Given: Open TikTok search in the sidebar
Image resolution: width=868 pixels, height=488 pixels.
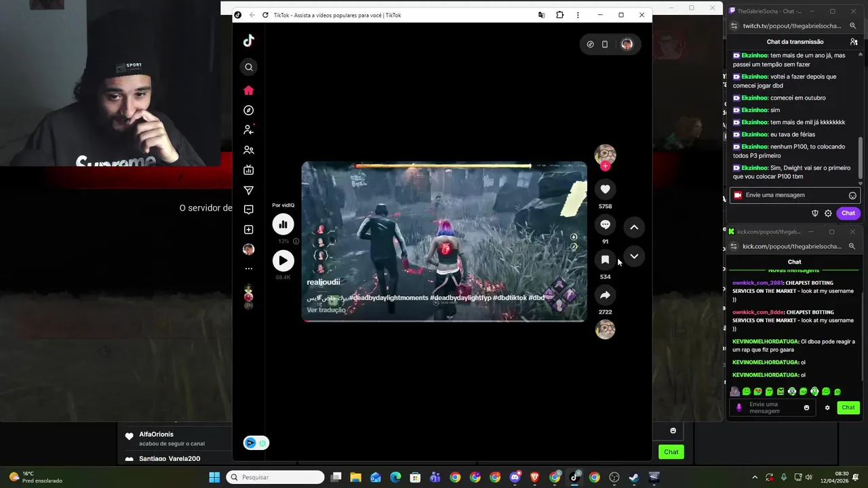Looking at the screenshot, I should point(249,67).
